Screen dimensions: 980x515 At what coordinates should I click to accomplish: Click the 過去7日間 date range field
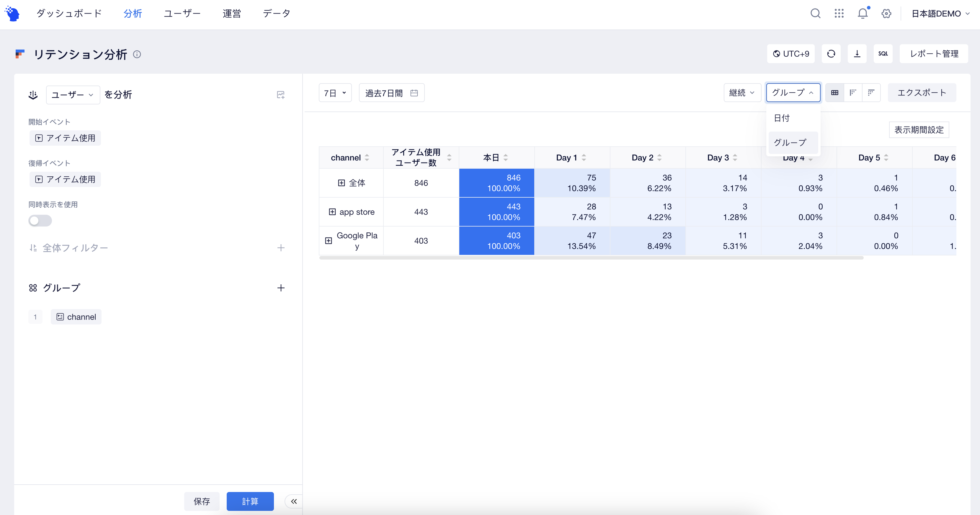click(391, 93)
